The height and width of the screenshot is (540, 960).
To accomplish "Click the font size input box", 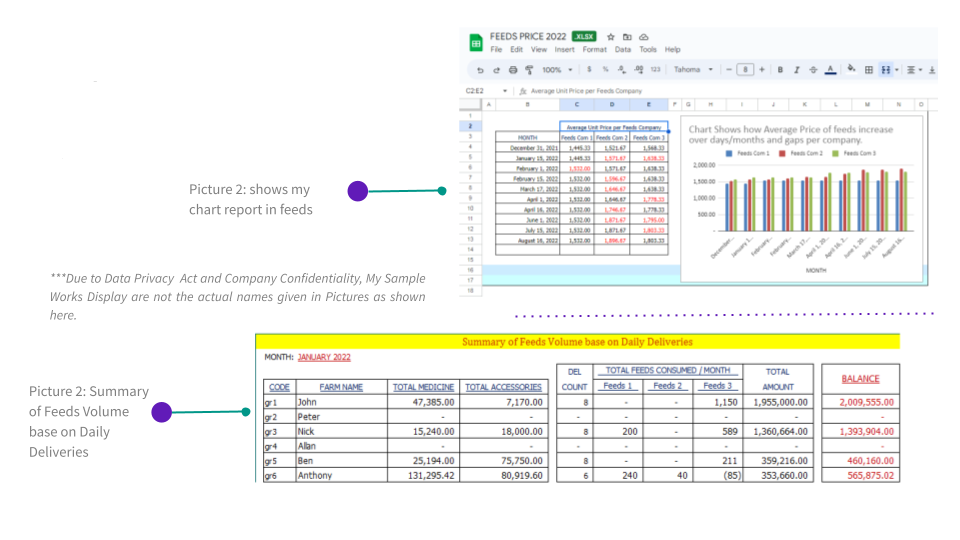I will point(745,69).
